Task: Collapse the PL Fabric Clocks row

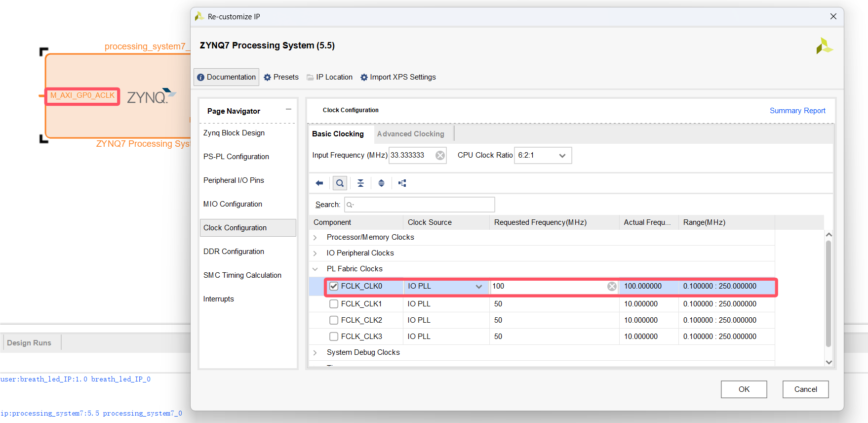Action: click(315, 269)
